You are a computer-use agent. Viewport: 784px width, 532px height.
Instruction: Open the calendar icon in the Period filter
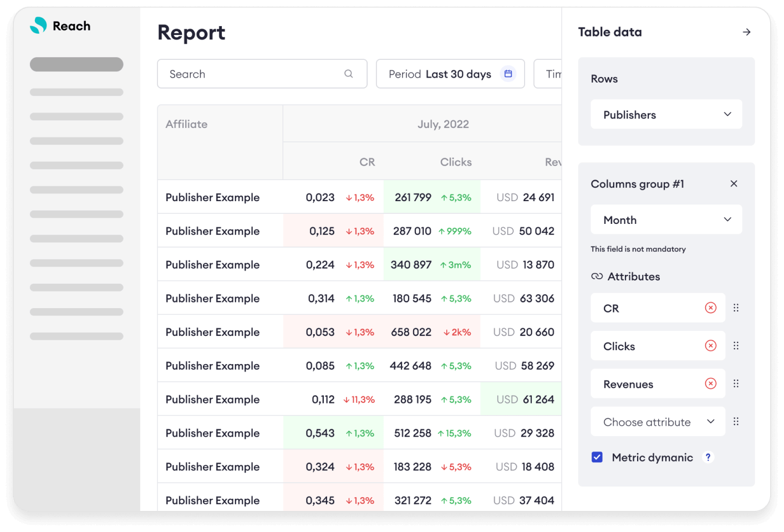point(508,73)
